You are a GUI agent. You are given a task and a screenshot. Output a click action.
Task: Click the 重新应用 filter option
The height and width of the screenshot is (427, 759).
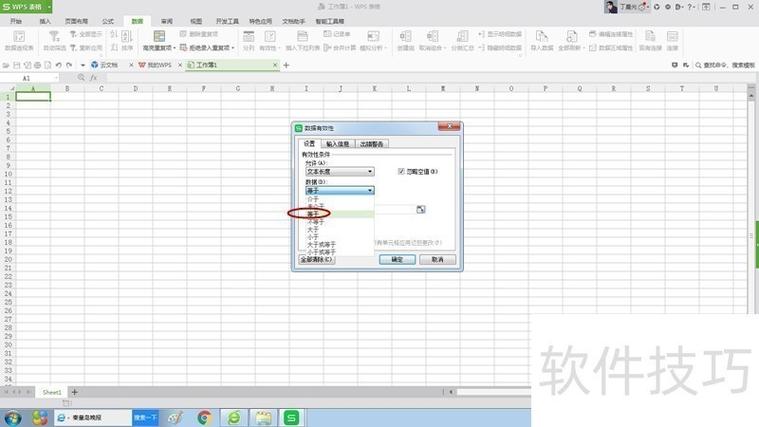pos(86,47)
